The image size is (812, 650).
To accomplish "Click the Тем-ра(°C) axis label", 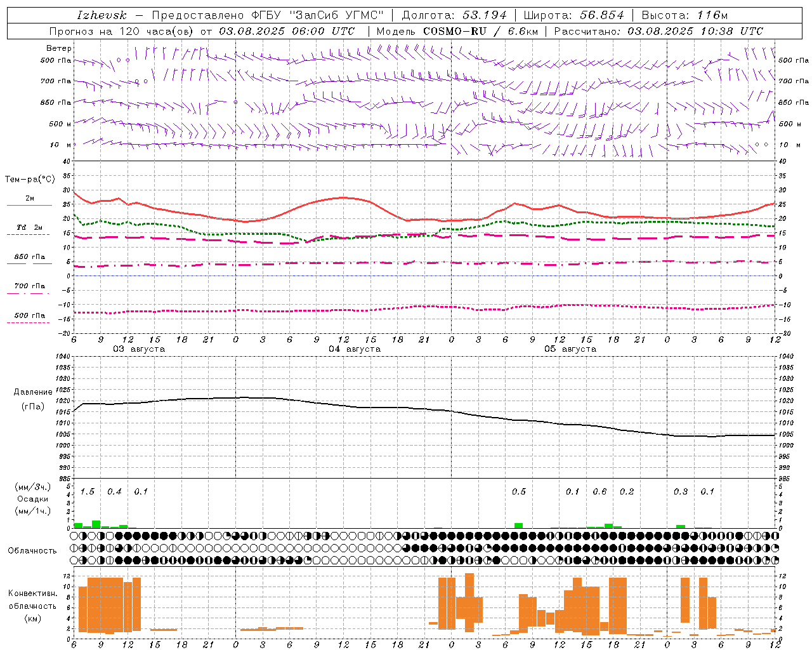I will pos(30,180).
